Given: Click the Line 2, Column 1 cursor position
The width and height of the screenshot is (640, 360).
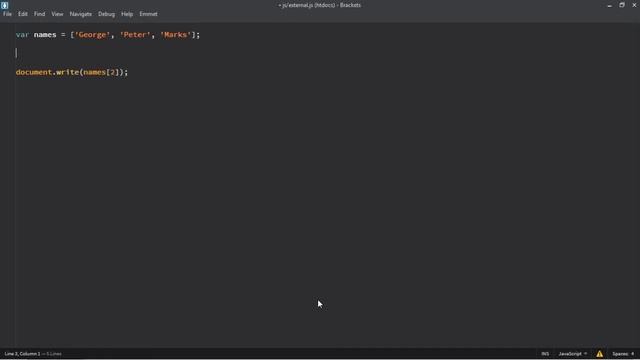Looking at the screenshot, I should click(22, 353).
